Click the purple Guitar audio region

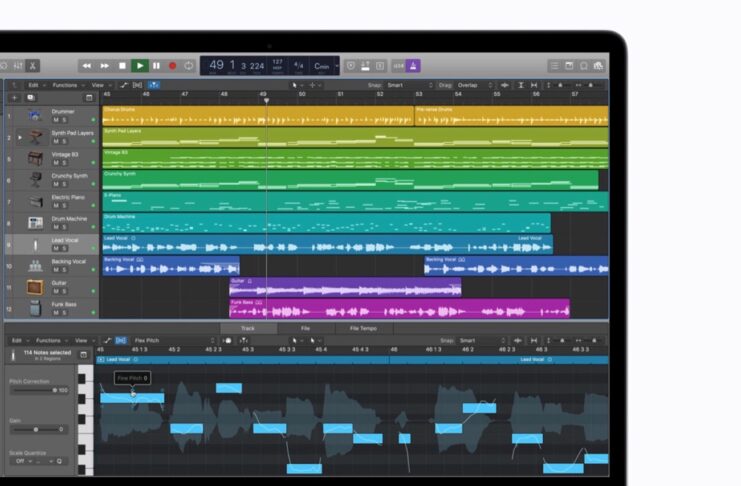[x=345, y=287]
